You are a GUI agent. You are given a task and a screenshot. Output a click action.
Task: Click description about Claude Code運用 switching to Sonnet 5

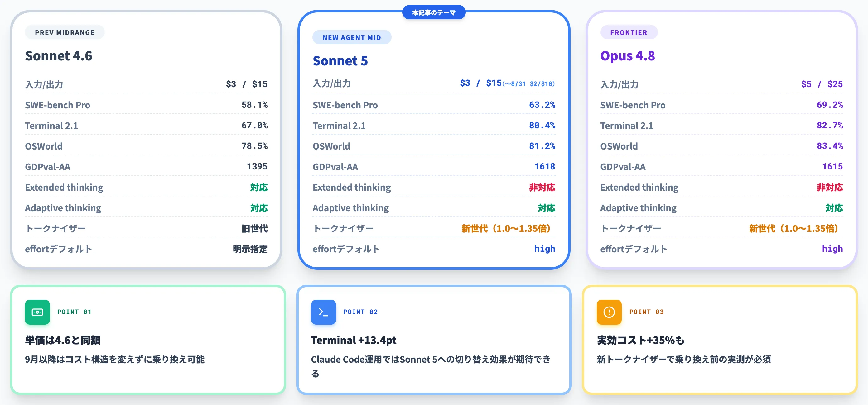pyautogui.click(x=431, y=366)
